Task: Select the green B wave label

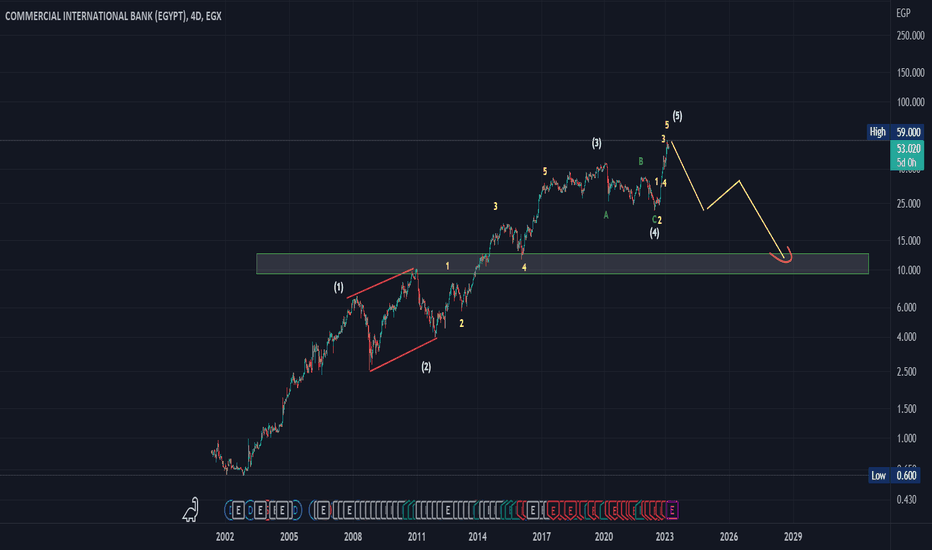Action: click(x=641, y=161)
